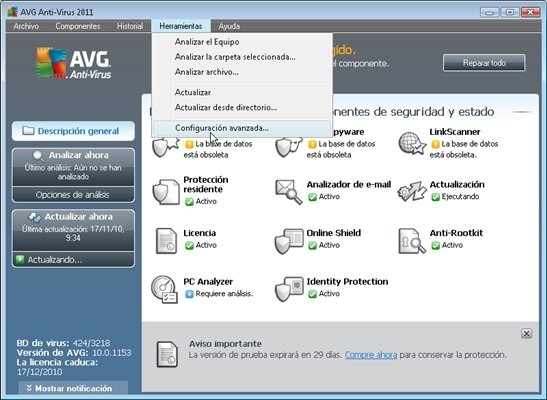The height and width of the screenshot is (400, 547).
Task: Click the Identity Protection title text
Action: [x=347, y=281]
